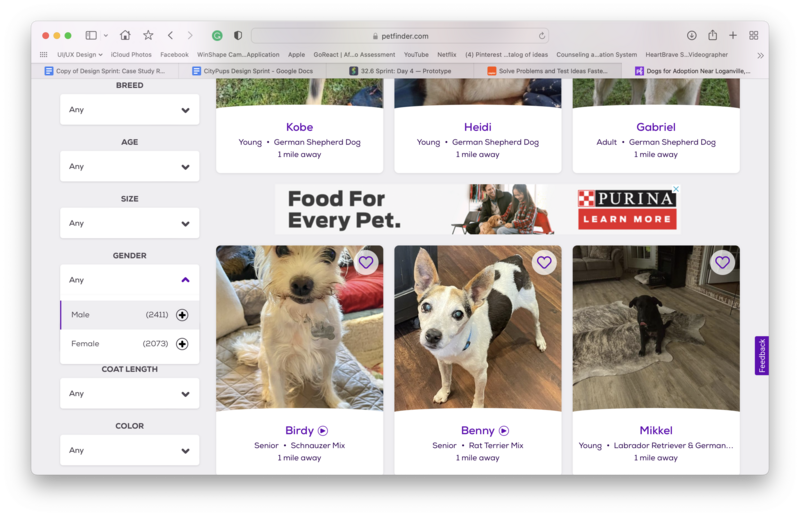Open the Netflix bookmark
The image size is (800, 516).
point(446,55)
